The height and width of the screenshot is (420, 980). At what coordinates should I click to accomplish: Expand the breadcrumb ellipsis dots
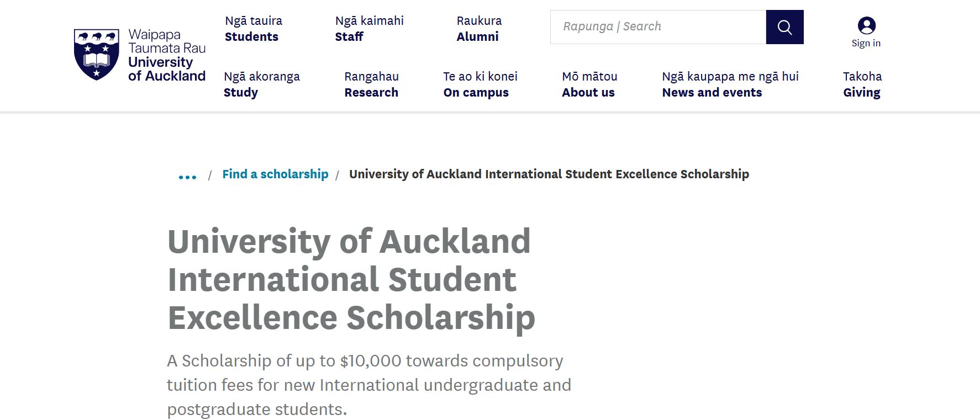tap(187, 177)
